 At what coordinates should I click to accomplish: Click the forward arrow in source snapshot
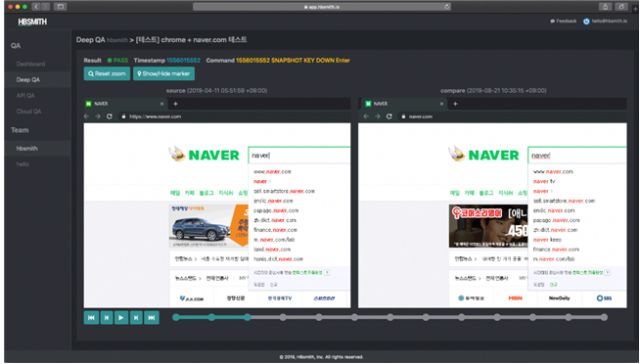98,117
